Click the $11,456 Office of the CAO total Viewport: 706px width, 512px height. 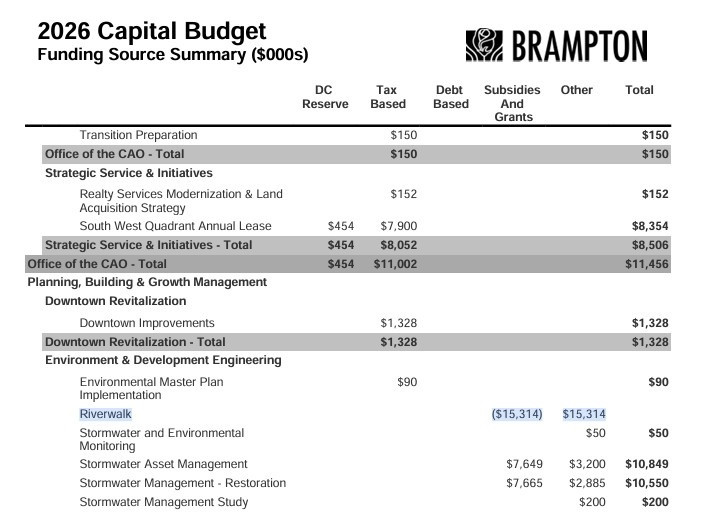(646, 264)
